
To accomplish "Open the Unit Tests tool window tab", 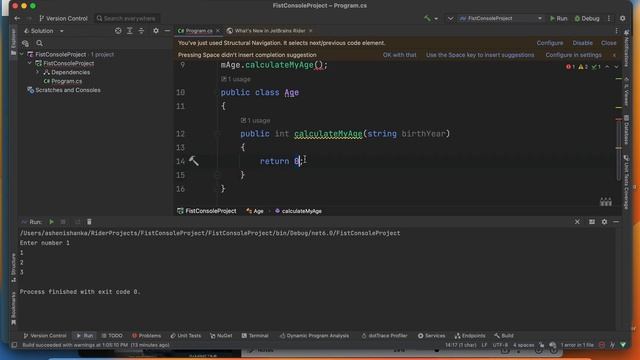I will point(186,336).
